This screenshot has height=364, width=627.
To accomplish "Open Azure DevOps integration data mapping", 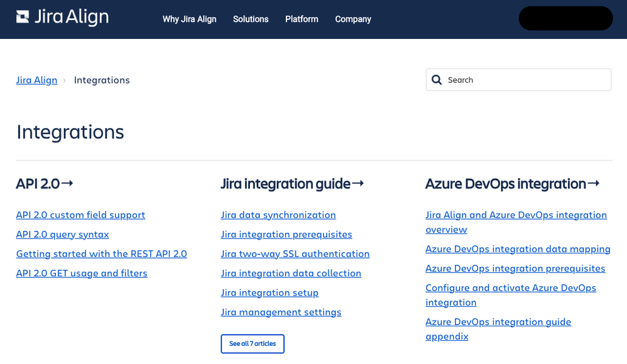I will [518, 249].
